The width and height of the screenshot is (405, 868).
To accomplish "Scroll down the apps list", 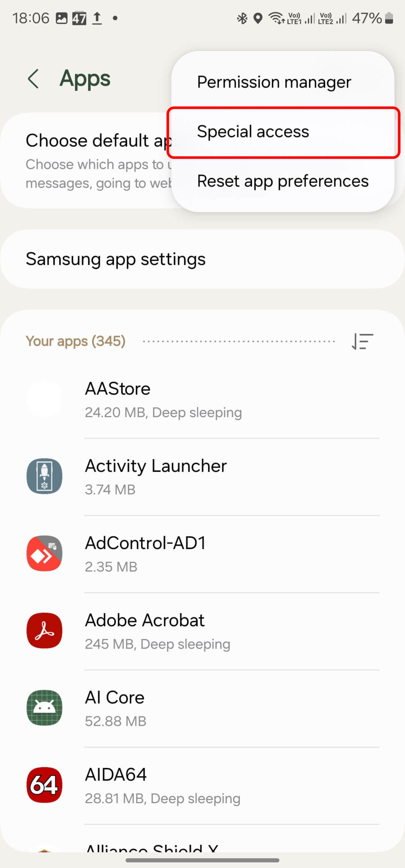I will (202, 609).
